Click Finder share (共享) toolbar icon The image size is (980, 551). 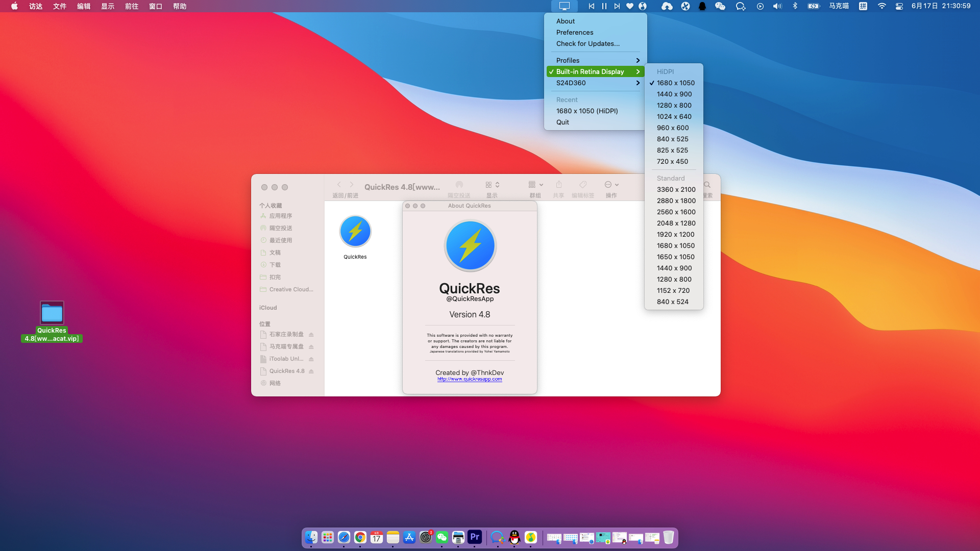coord(559,185)
